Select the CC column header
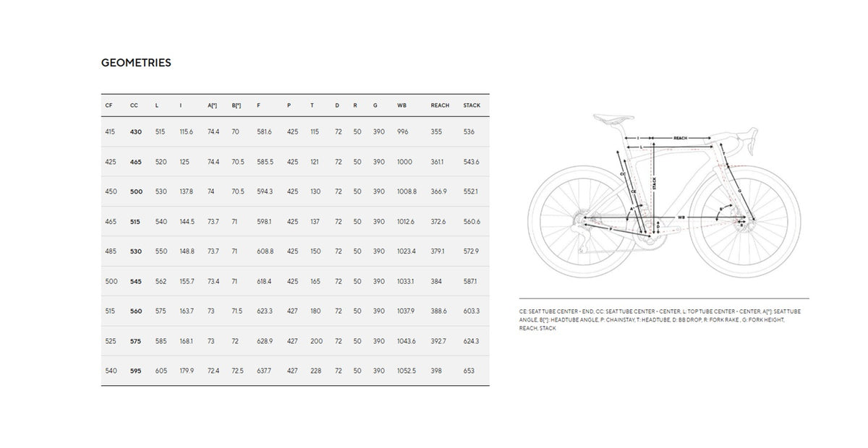This screenshot has width=868, height=448. coord(134,105)
